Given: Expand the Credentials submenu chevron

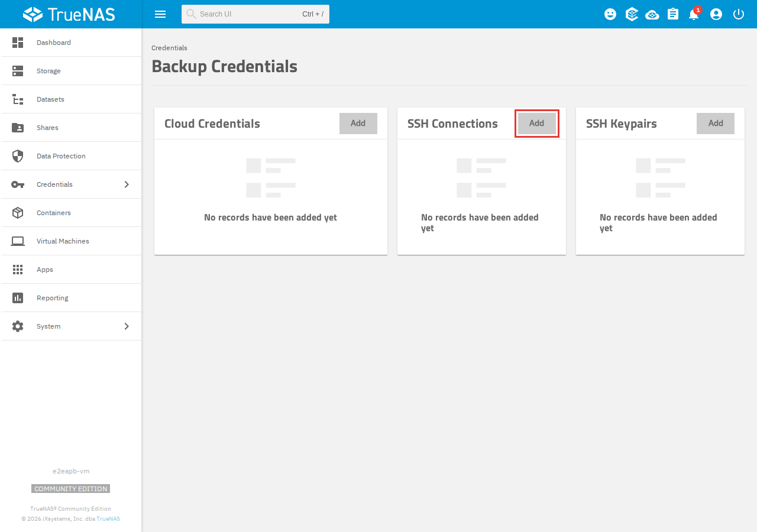Looking at the screenshot, I should (127, 184).
